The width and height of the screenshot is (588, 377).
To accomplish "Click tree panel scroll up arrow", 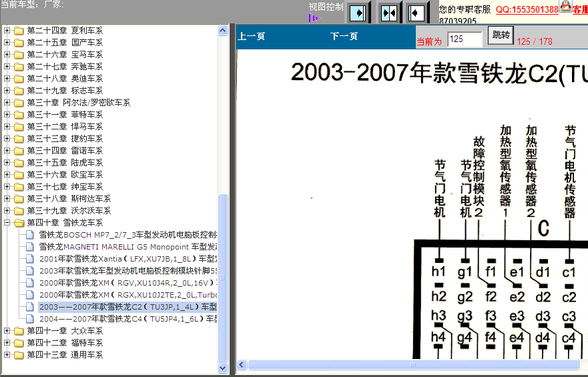I will tap(223, 30).
